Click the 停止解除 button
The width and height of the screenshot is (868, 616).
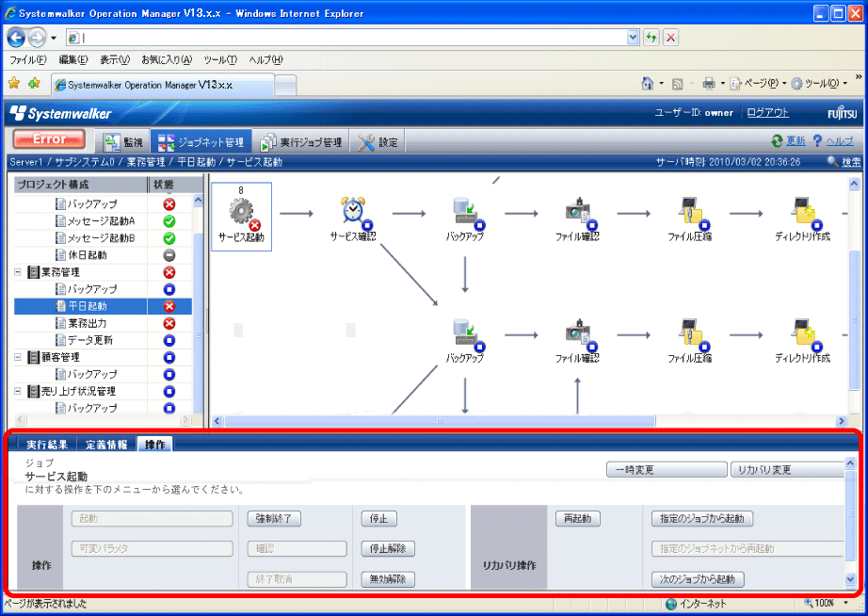point(388,548)
